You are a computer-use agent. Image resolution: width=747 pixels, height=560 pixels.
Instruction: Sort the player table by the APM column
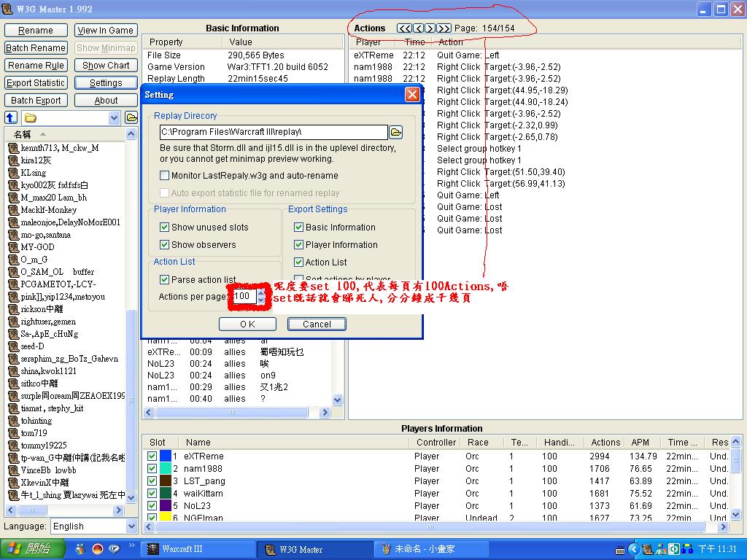pos(640,442)
